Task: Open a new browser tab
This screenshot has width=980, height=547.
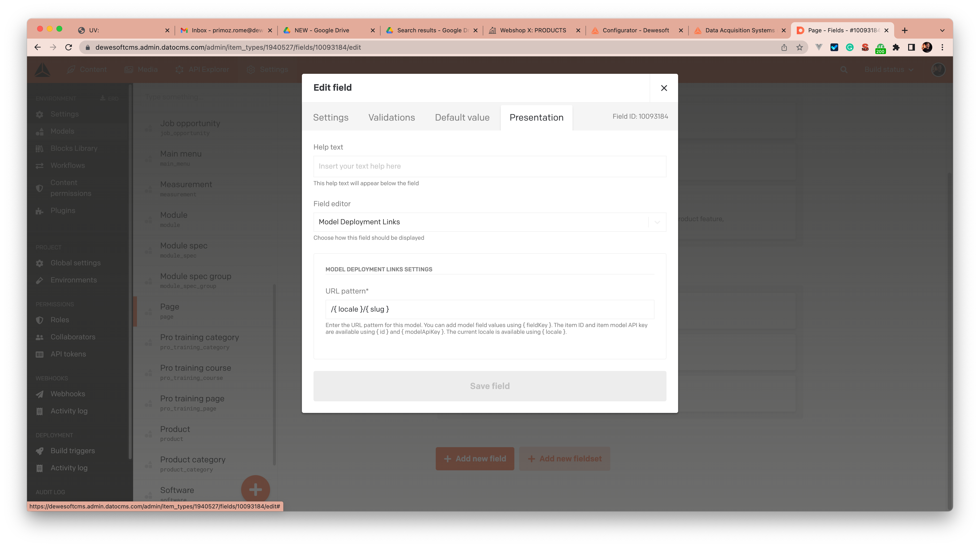Action: [905, 30]
